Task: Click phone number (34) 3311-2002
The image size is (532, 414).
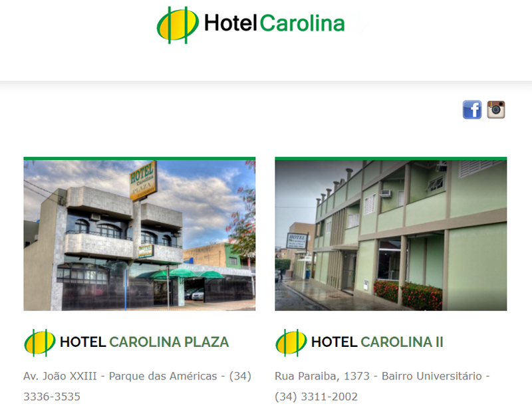Action: coord(317,396)
